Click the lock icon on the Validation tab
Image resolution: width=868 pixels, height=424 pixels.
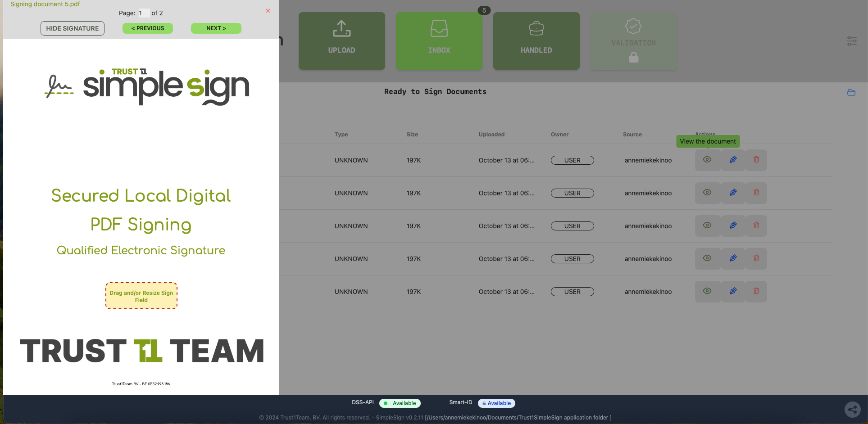pos(634,57)
